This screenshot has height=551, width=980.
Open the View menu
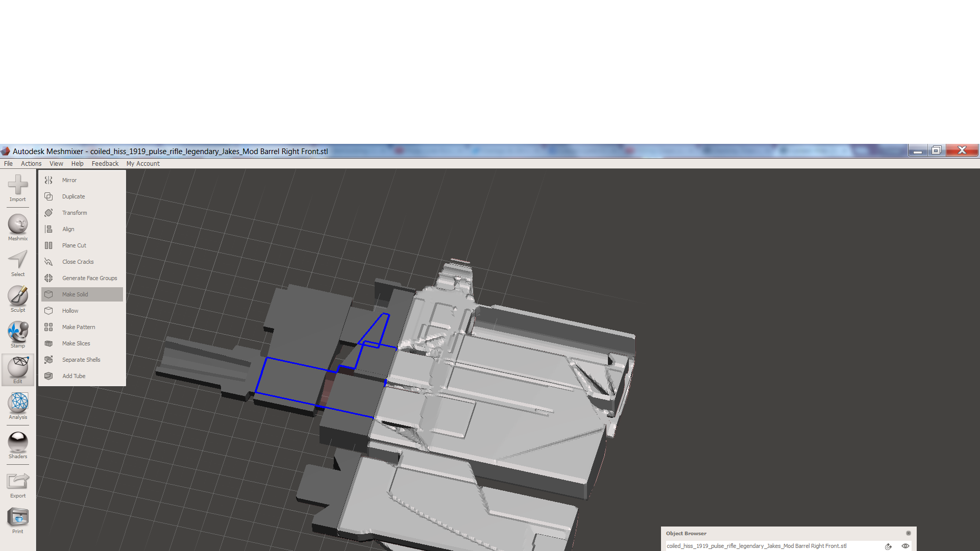tap(56, 164)
